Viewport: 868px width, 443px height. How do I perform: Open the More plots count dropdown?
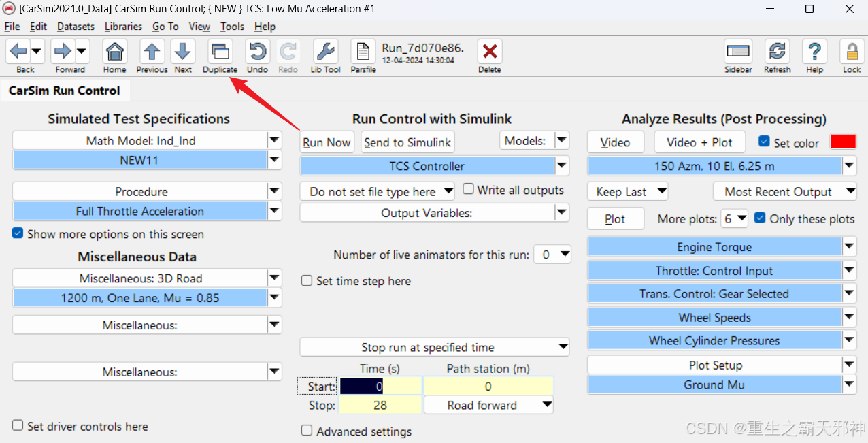tap(735, 219)
